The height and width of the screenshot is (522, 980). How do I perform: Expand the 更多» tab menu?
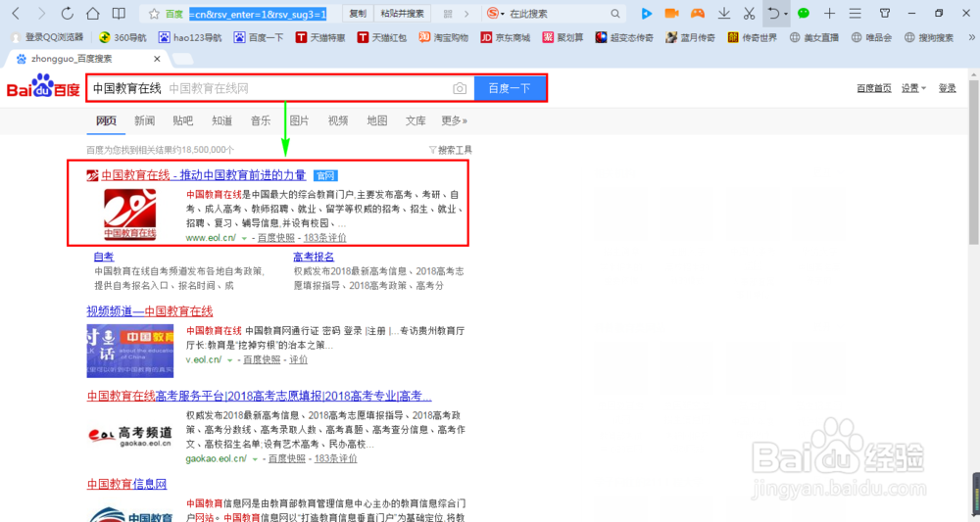[x=455, y=120]
